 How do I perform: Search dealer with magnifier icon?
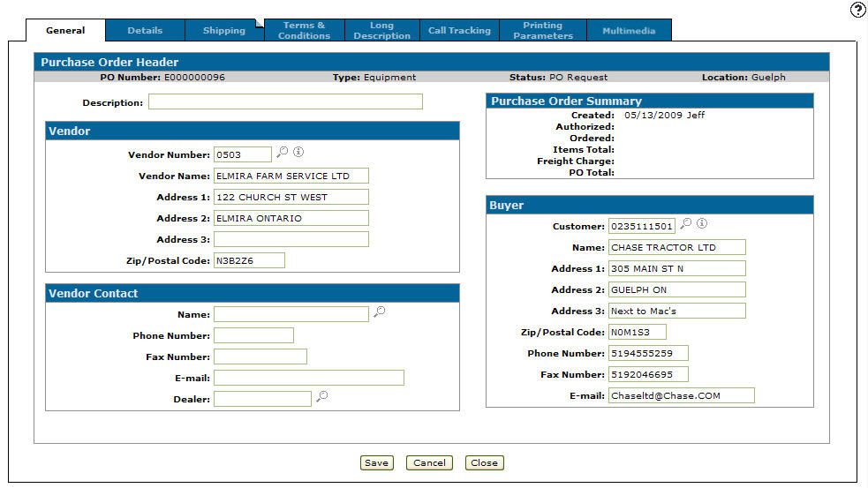coord(322,396)
